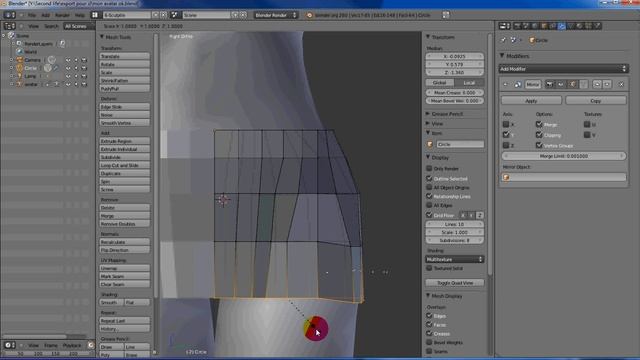Image resolution: width=640 pixels, height=360 pixels.
Task: Open the World properties tab icon
Action: (535, 26)
